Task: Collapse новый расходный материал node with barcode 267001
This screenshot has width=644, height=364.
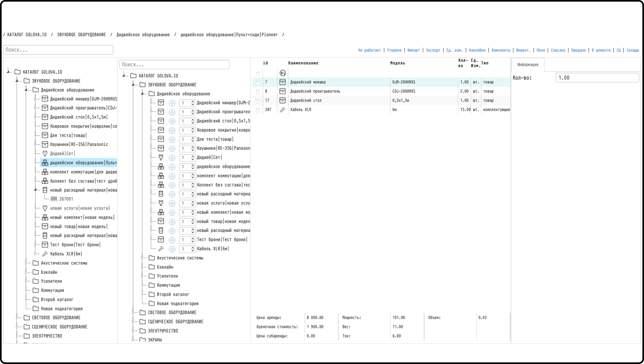Action: tap(35, 190)
